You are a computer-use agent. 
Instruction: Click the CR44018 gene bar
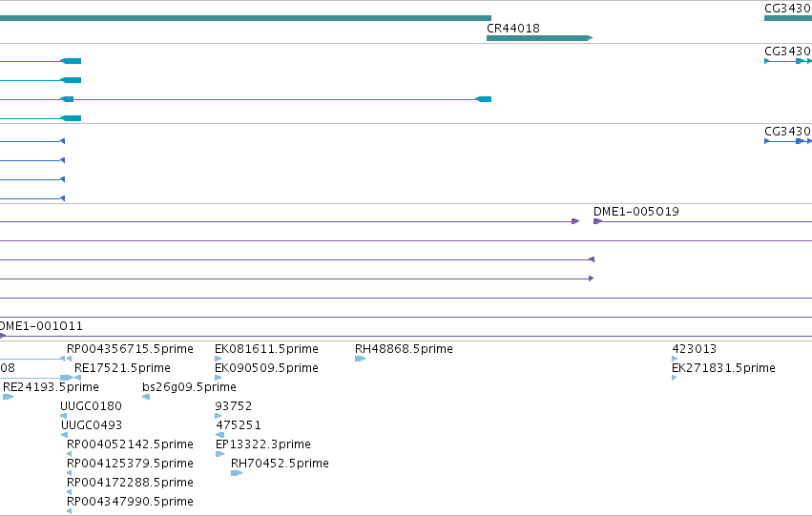coord(540,38)
